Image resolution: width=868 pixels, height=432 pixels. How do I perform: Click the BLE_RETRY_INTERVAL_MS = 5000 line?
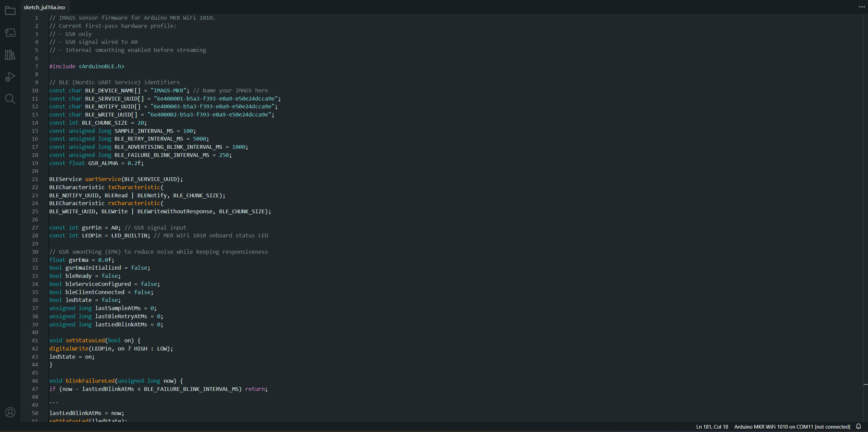click(129, 139)
